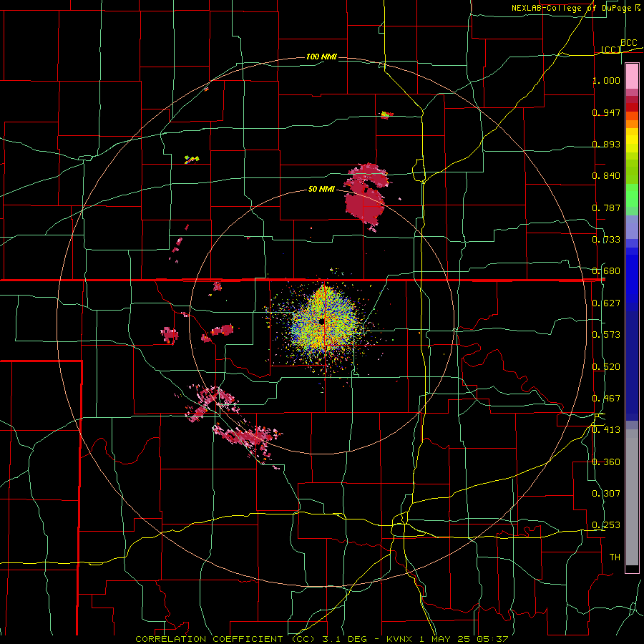Screen dimensions: 644x644
Task: Click the 0.307 color scale value
Action: tap(606, 494)
